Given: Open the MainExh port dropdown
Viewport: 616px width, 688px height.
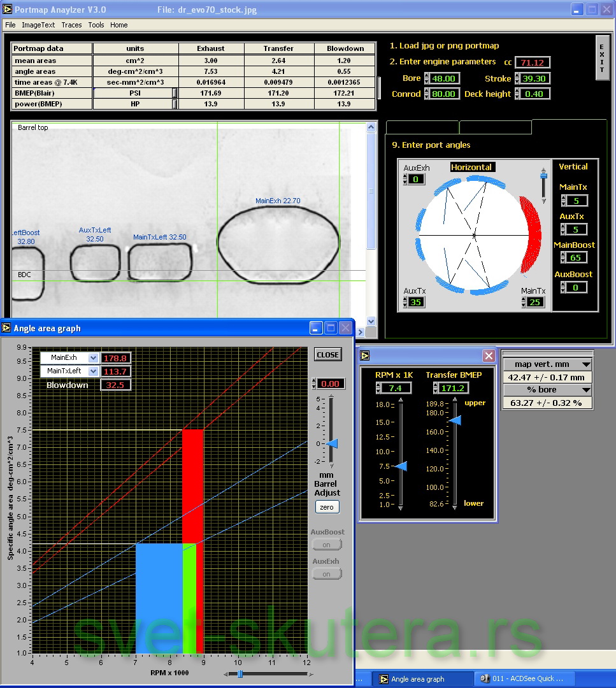Looking at the screenshot, I should coord(94,358).
